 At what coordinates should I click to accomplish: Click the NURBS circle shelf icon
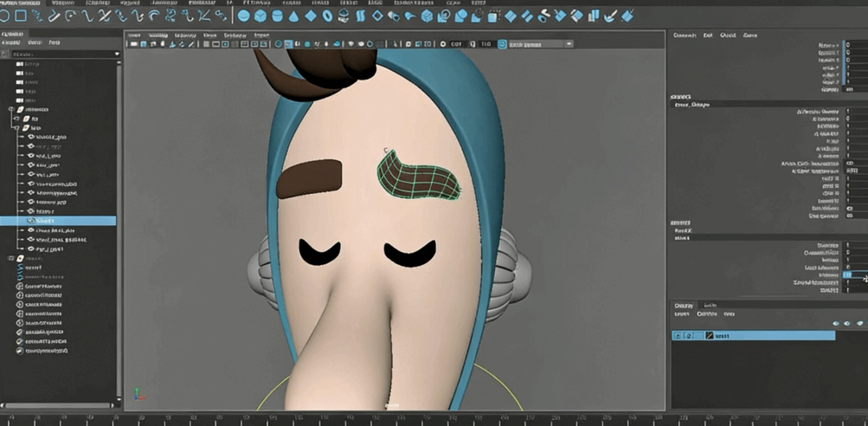point(7,16)
